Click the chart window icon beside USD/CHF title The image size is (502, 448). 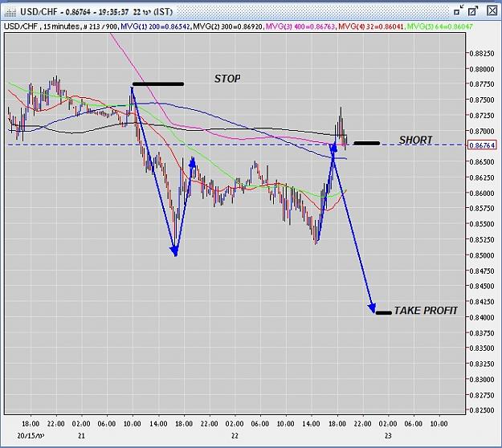click(x=10, y=12)
